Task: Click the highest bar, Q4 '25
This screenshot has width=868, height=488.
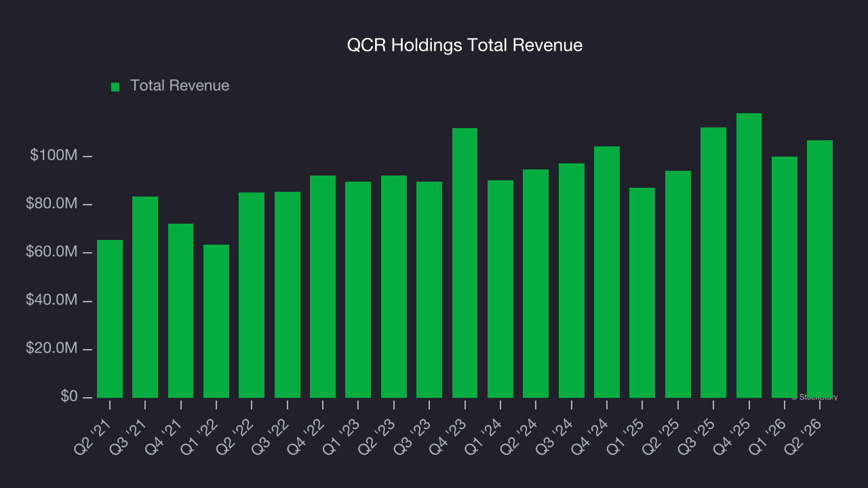Action: tap(749, 256)
